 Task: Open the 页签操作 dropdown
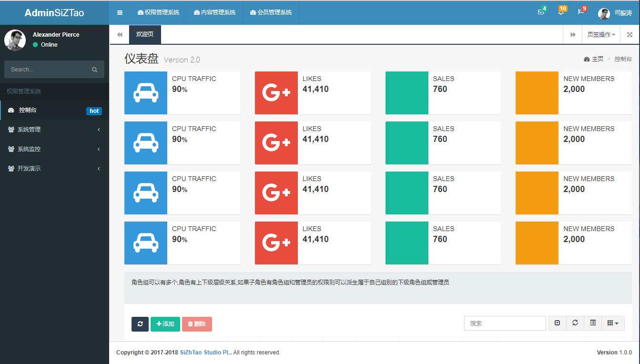click(x=601, y=35)
